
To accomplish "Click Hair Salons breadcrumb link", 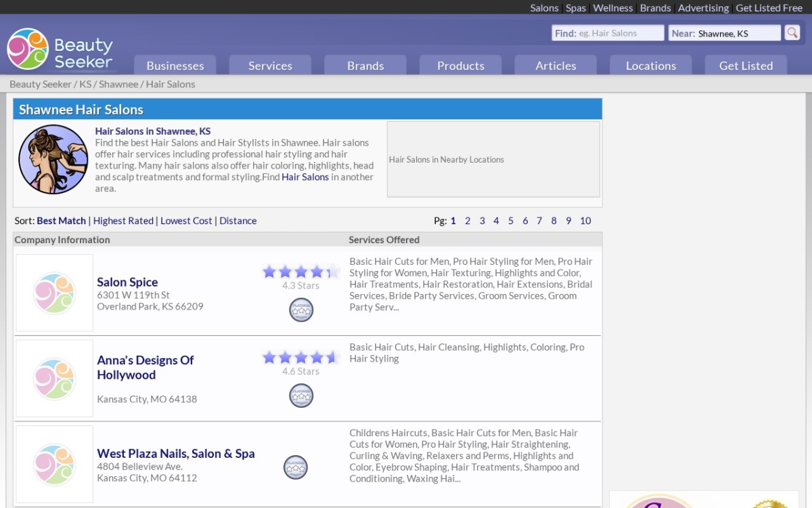I will [171, 84].
